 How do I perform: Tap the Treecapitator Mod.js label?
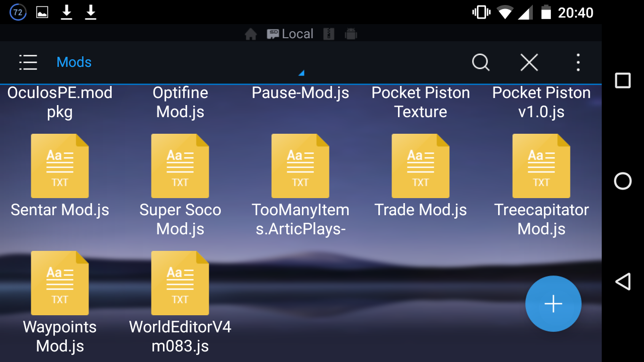(x=541, y=219)
